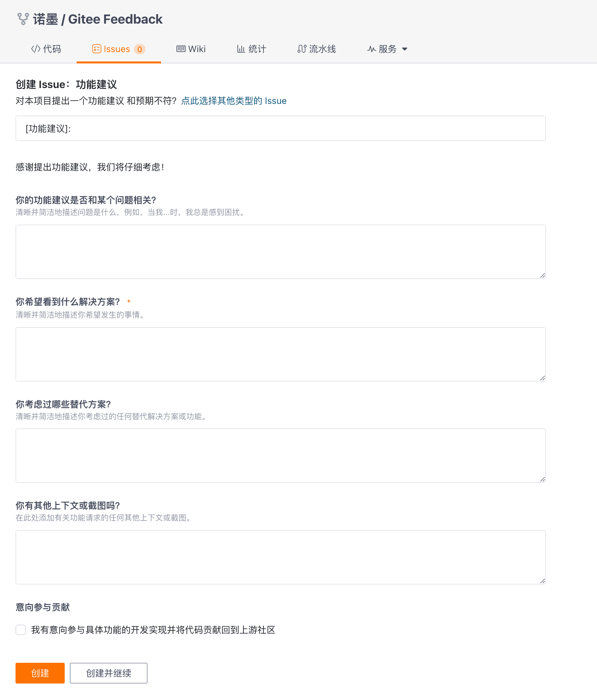Click resize handle of 问题相关 textarea
This screenshot has width=597, height=700.
coord(542,276)
